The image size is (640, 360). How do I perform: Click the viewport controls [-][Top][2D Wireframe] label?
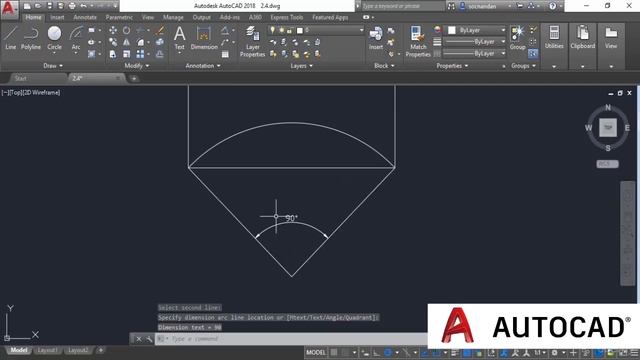click(x=31, y=93)
